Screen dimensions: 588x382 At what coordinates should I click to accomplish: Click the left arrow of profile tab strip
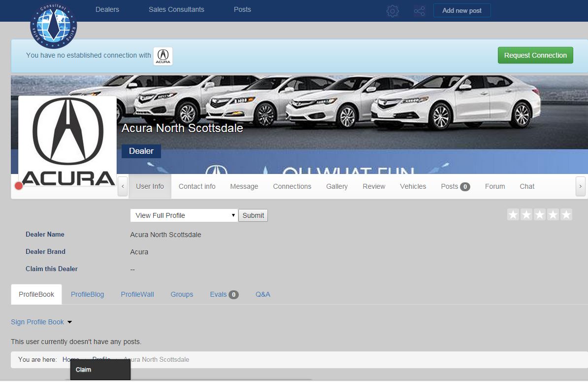click(x=123, y=186)
